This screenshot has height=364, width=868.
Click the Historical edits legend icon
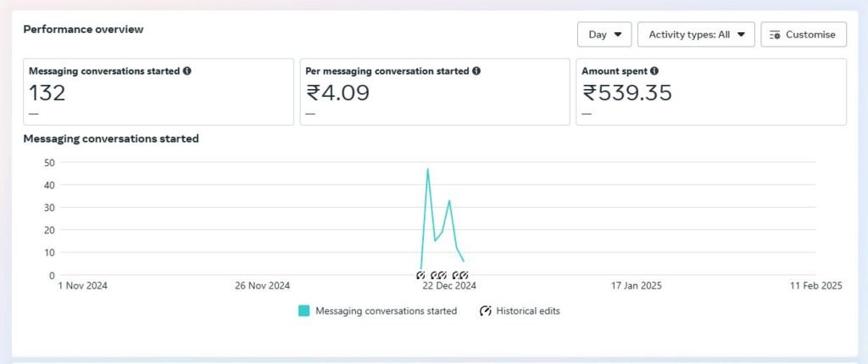486,311
